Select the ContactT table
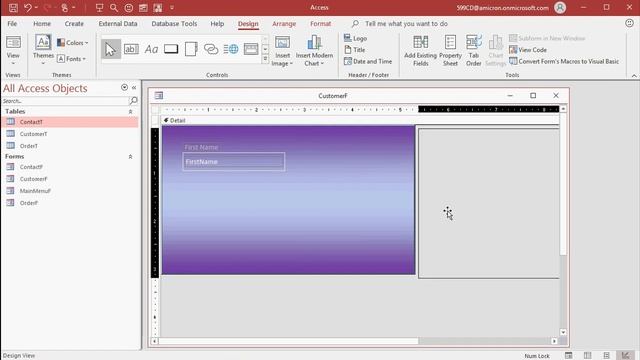The image size is (640, 360). click(70, 122)
